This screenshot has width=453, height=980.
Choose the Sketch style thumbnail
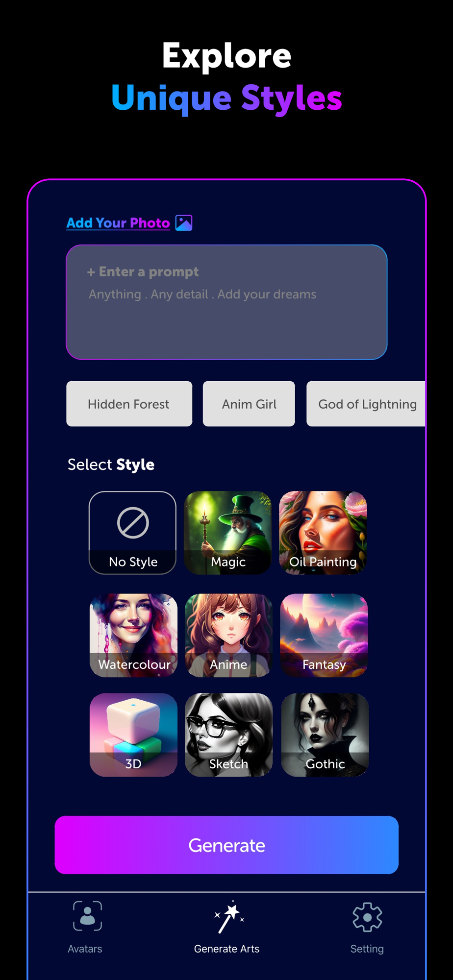click(x=228, y=735)
